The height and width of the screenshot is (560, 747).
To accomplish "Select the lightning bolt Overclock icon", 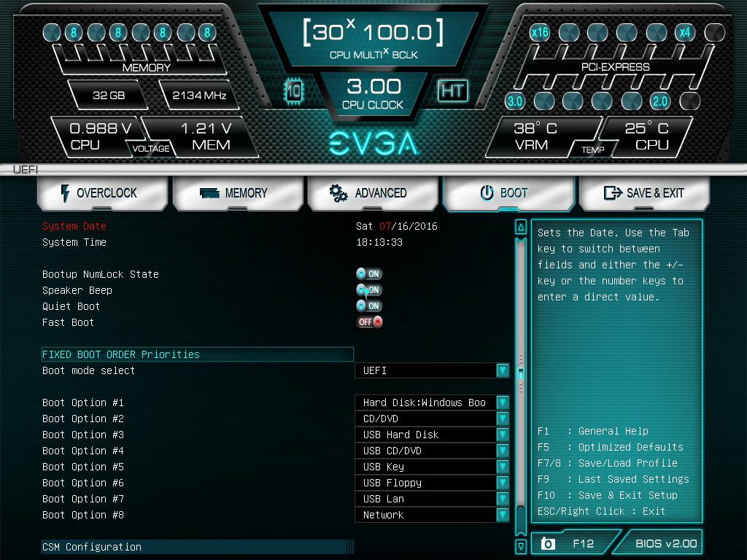I will coord(64,192).
